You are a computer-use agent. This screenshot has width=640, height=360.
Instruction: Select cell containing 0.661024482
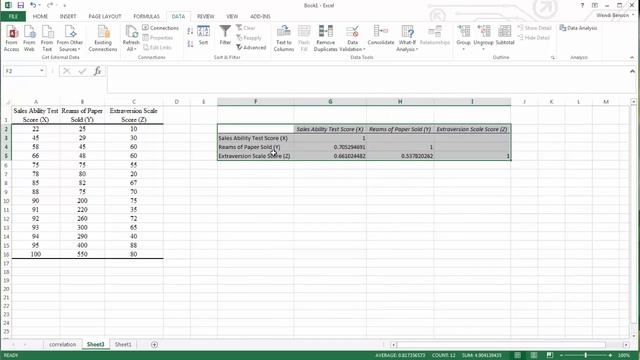point(330,156)
